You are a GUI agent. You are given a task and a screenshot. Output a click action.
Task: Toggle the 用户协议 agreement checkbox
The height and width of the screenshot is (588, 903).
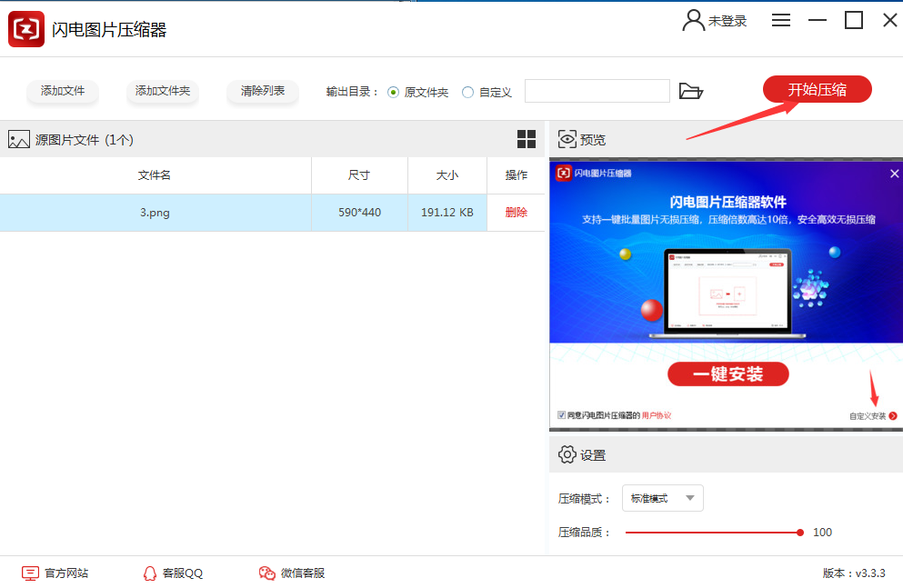point(562,414)
